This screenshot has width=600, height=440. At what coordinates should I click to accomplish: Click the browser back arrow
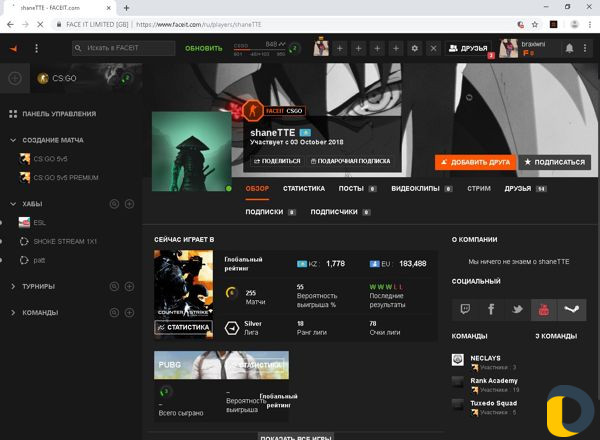tap(10, 24)
